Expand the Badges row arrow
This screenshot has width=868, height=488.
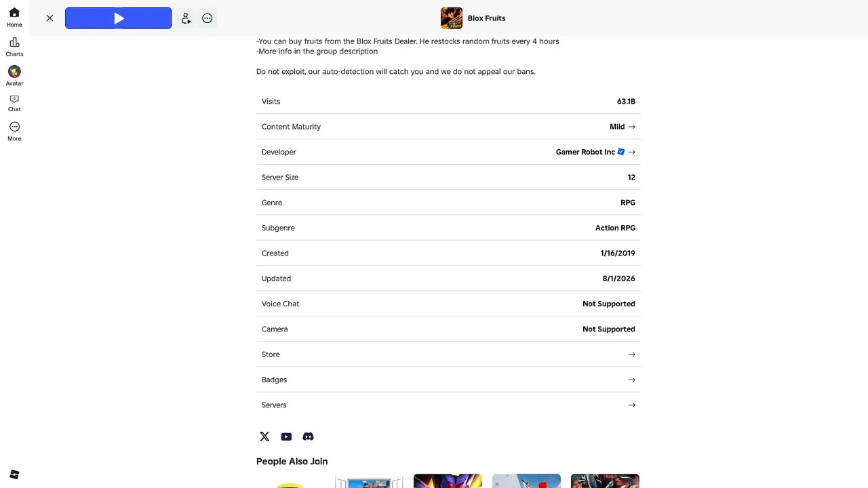click(x=631, y=380)
